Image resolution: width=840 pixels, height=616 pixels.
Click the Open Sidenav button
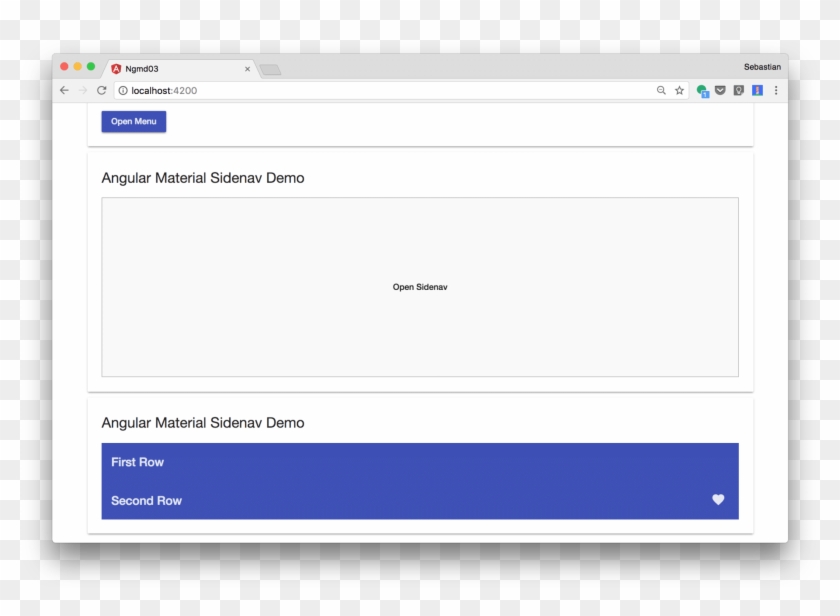point(419,287)
